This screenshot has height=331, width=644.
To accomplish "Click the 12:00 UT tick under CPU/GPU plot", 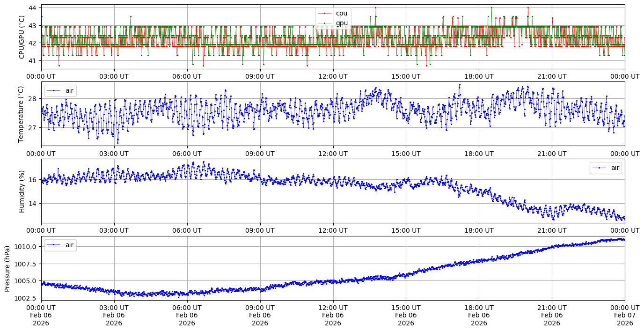I will (333, 76).
